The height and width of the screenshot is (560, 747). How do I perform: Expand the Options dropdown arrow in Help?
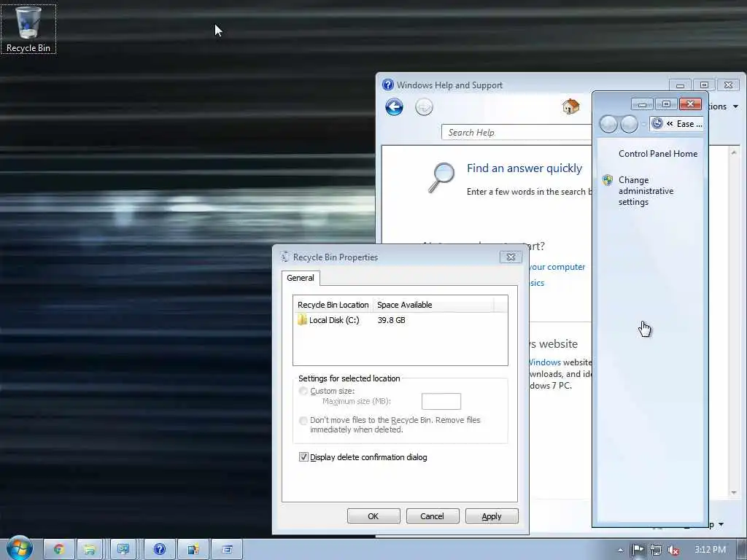pyautogui.click(x=735, y=106)
